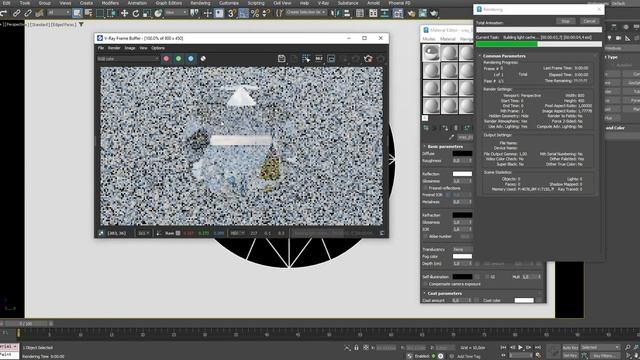Open Options menu in V-Ray Frame Buffer
640x360 pixels.
158,48
